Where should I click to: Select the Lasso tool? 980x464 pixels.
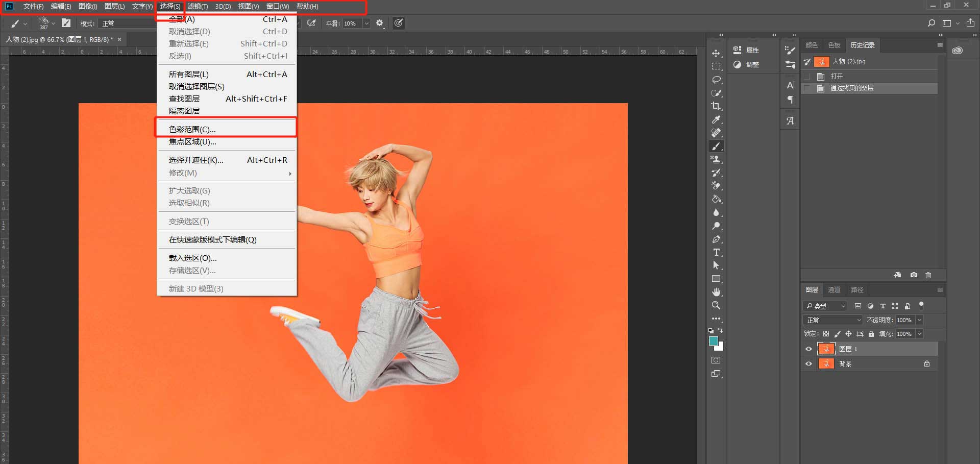point(716,80)
